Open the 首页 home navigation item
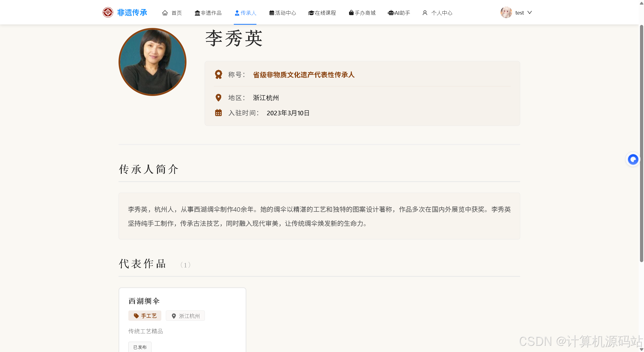 tap(172, 13)
